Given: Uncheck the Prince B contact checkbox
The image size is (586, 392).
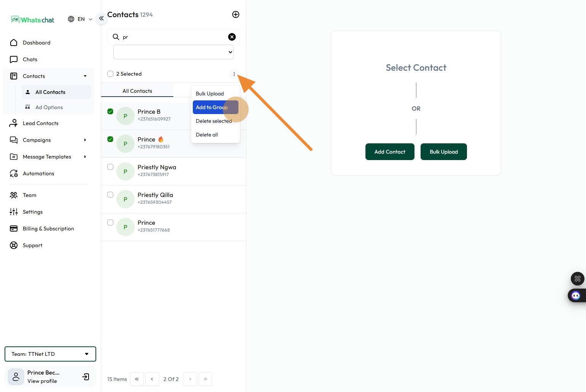Looking at the screenshot, I should [x=110, y=111].
